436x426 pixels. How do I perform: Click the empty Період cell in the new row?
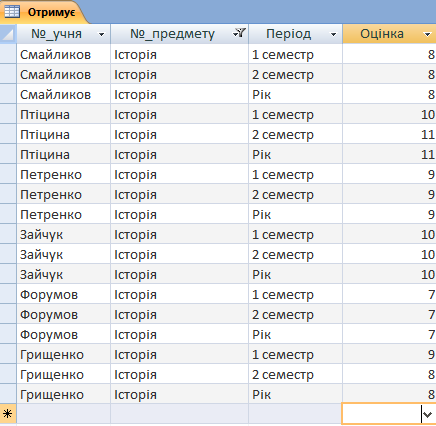pyautogui.click(x=295, y=414)
